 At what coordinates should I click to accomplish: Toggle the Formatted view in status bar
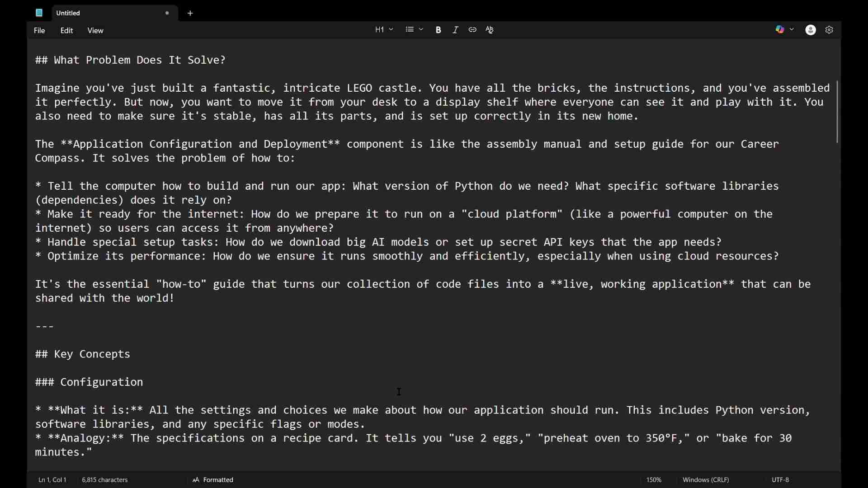click(x=213, y=480)
